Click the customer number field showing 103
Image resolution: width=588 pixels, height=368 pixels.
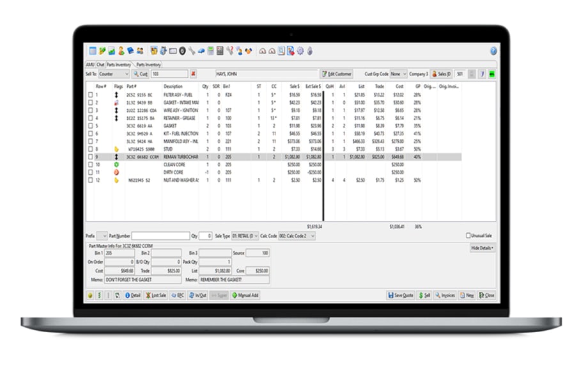pyautogui.click(x=169, y=74)
